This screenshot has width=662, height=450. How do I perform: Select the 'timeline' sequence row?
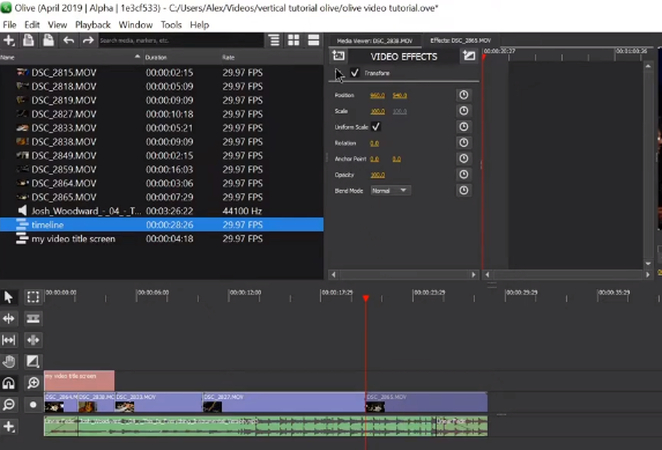point(162,225)
